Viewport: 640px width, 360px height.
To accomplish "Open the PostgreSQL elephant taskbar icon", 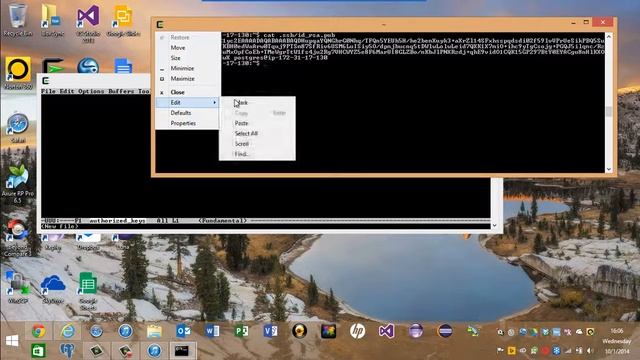I will tap(67, 351).
